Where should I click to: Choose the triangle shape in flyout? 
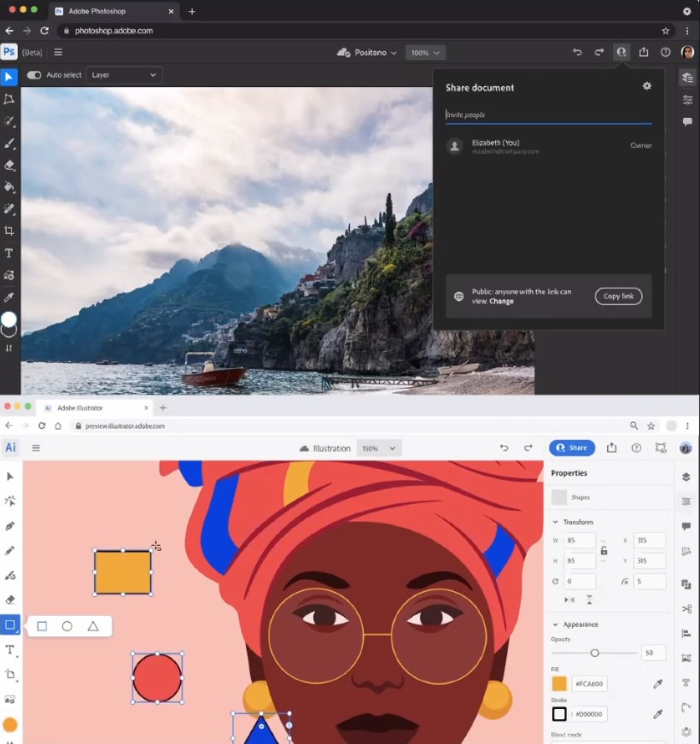coord(93,626)
